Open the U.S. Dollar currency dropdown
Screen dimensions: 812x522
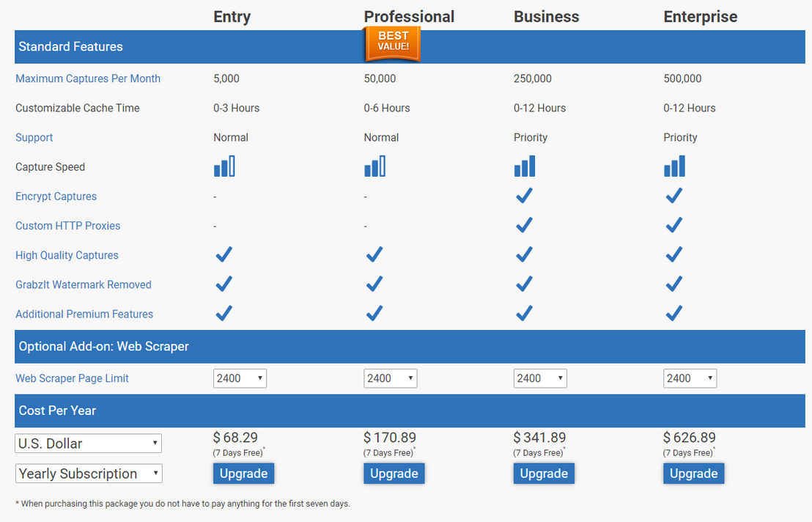coord(89,444)
